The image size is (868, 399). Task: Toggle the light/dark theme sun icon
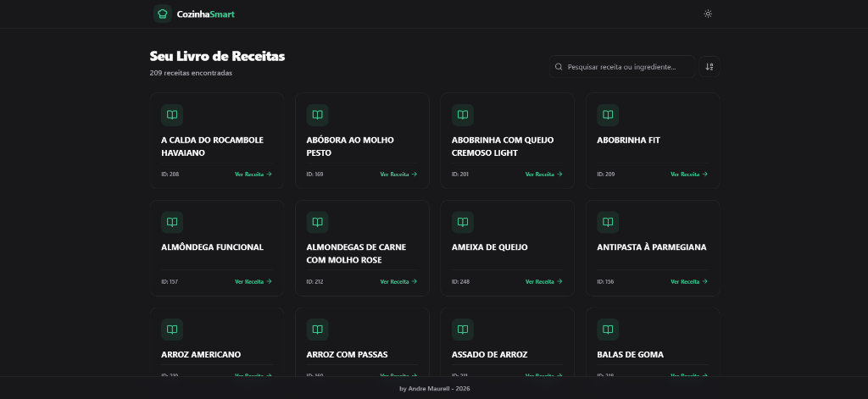tap(708, 14)
